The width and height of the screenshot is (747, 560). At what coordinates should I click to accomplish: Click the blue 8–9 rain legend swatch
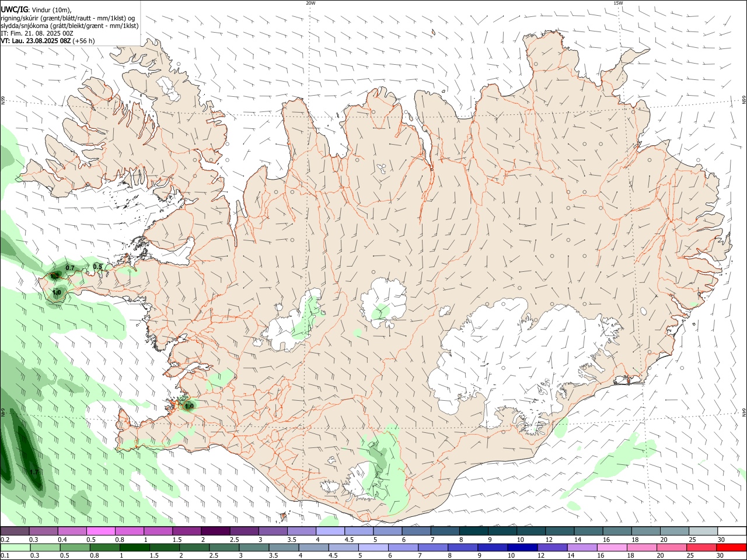pyautogui.click(x=462, y=548)
